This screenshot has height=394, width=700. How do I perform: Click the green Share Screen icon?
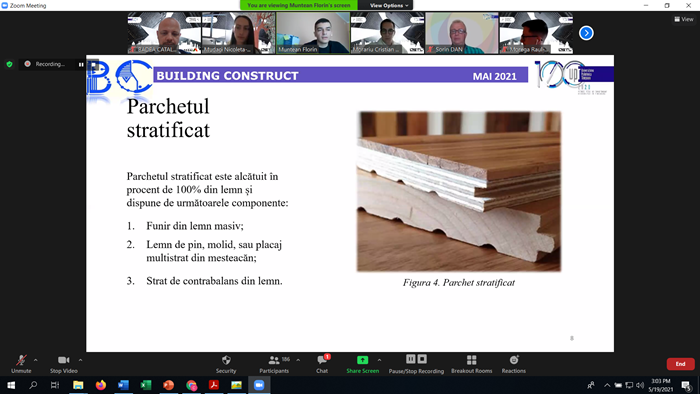(x=362, y=360)
